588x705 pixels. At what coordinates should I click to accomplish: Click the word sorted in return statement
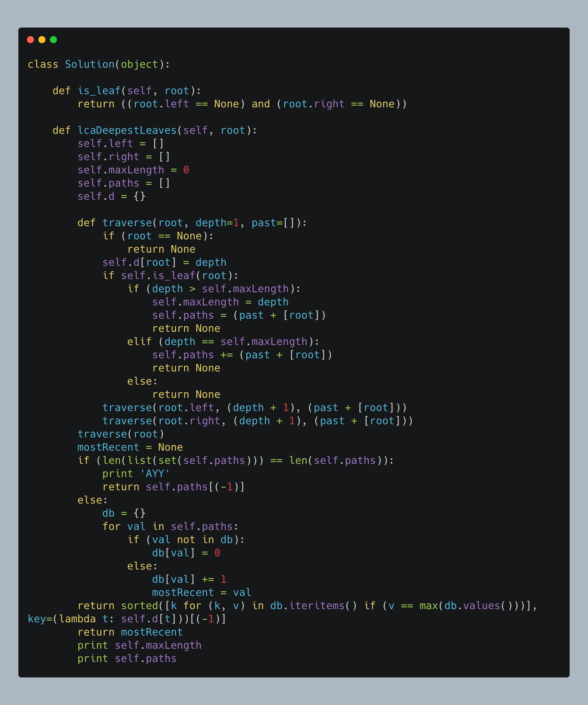(139, 606)
